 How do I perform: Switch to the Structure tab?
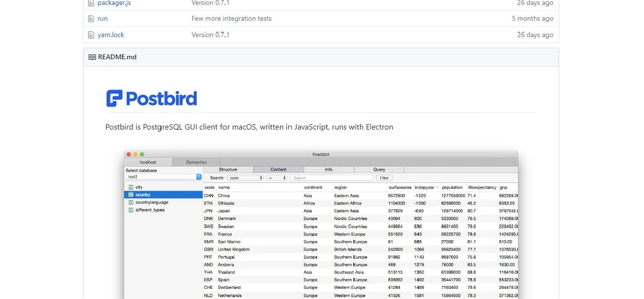pyautogui.click(x=228, y=169)
